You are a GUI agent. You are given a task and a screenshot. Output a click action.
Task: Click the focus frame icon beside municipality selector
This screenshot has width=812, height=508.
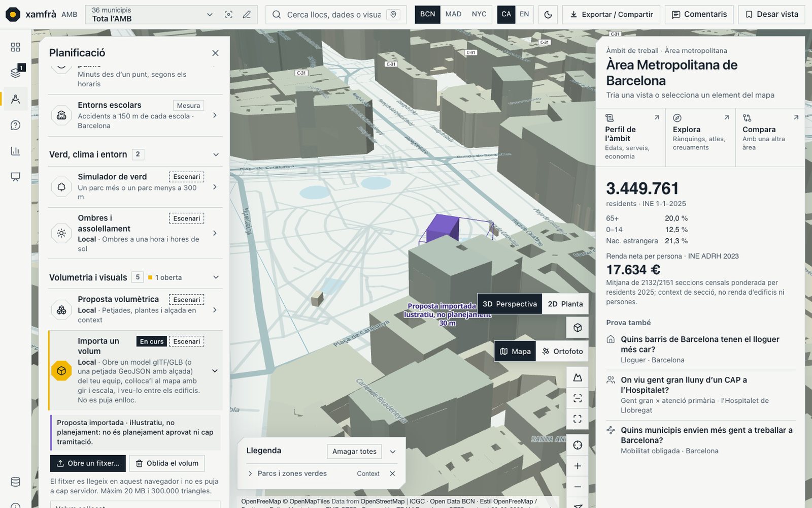(229, 15)
